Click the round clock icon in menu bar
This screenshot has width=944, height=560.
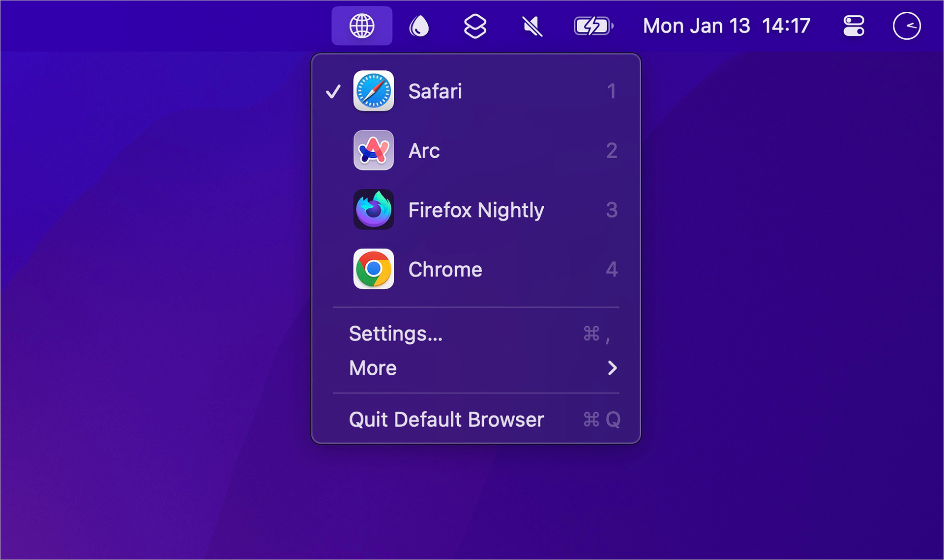(x=907, y=26)
